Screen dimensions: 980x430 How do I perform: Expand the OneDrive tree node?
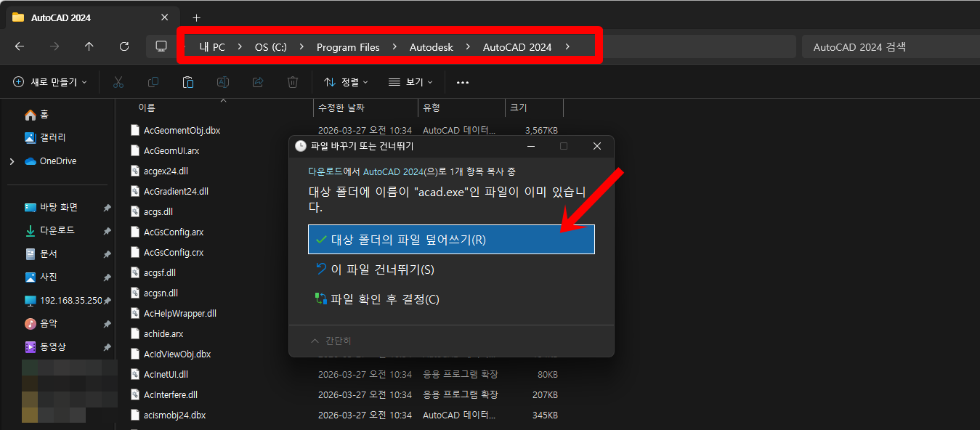[12, 161]
